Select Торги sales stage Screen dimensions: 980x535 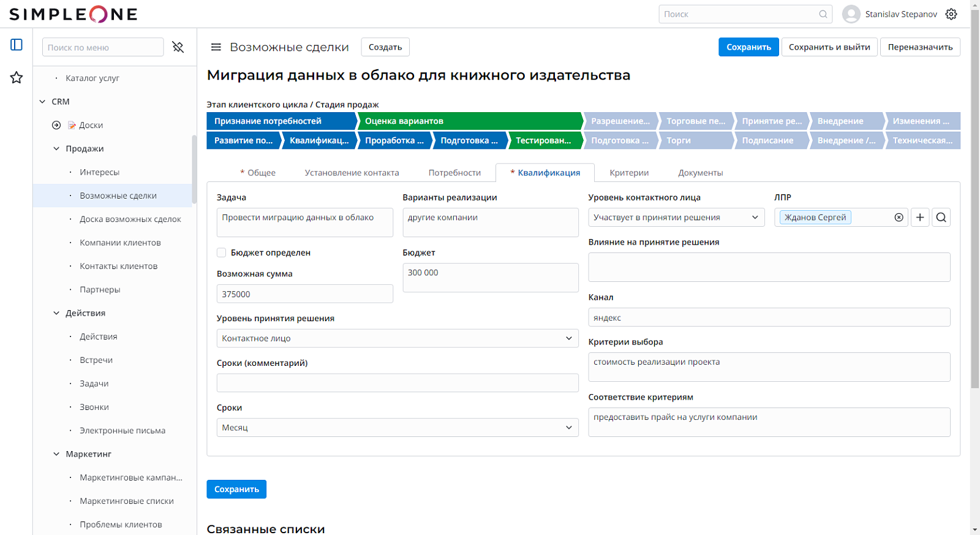click(x=696, y=140)
